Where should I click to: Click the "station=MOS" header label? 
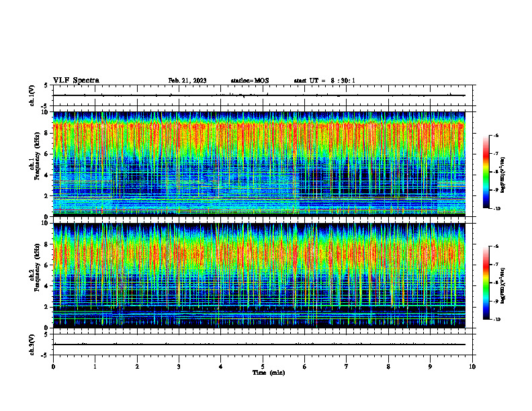point(250,81)
